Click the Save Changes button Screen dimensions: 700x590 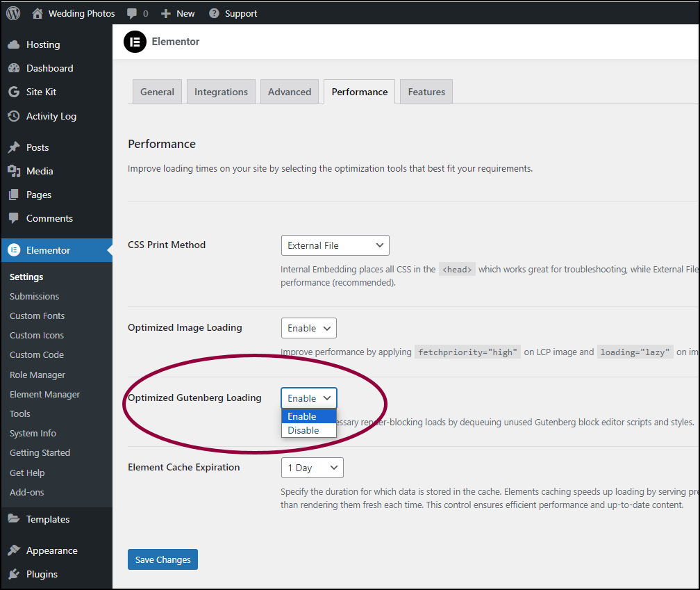tap(163, 559)
